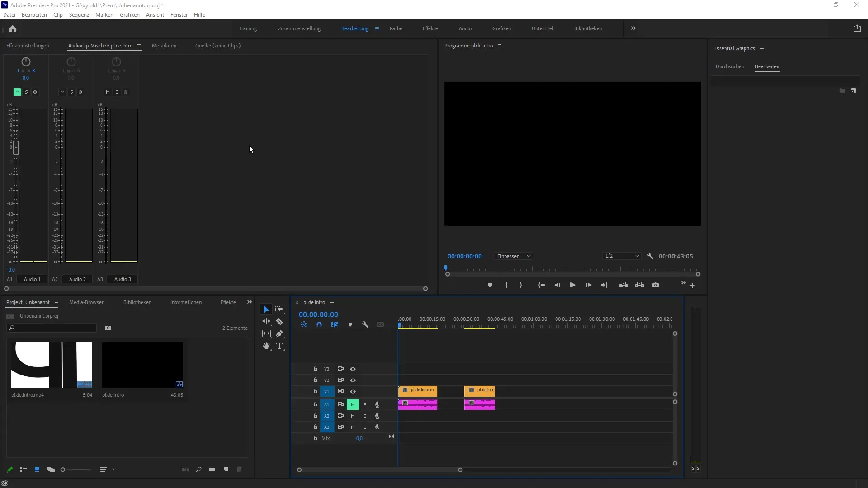The width and height of the screenshot is (868, 488).
Task: Open pl.de.intro timeline panel menu
Action: coord(332,303)
